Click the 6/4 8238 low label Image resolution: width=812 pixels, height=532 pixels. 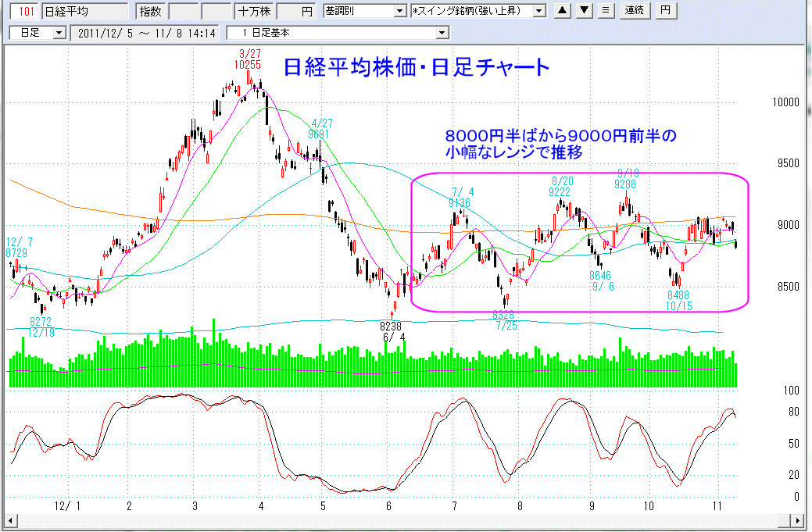391,331
